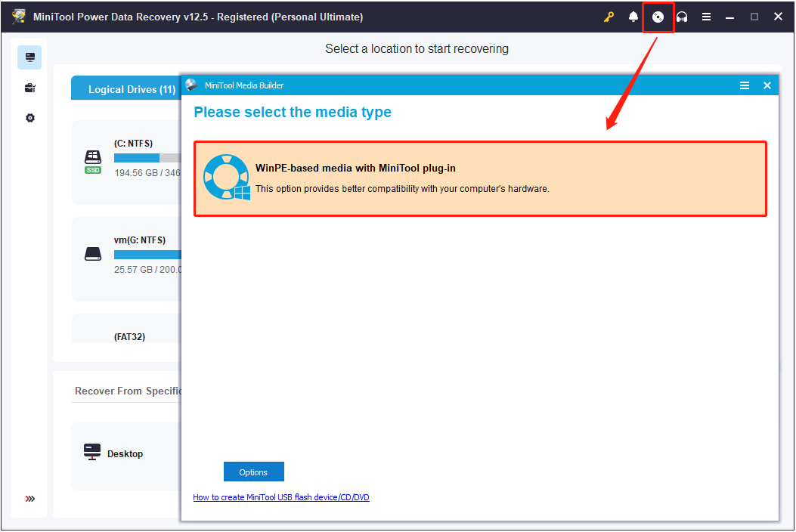This screenshot has height=532, width=796.
Task: Click the Options button
Action: click(x=254, y=472)
